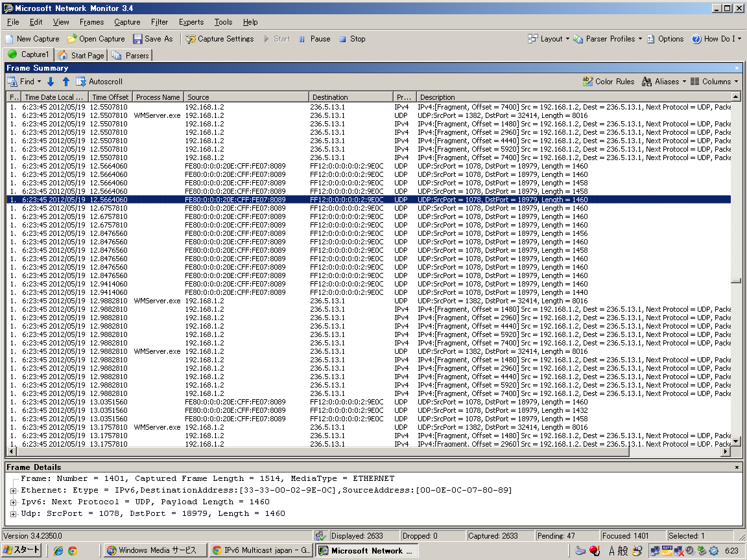Viewport: 747px width, 560px height.
Task: Open Capture Settings
Action: [x=220, y=39]
